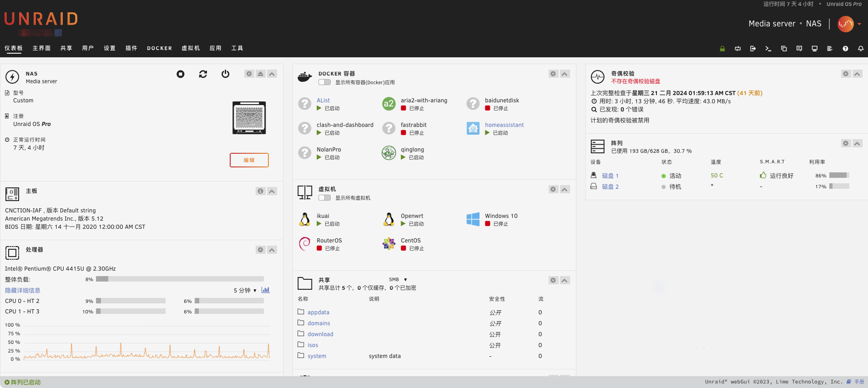Click the help question mark icon
The image size is (868, 388).
(845, 49)
